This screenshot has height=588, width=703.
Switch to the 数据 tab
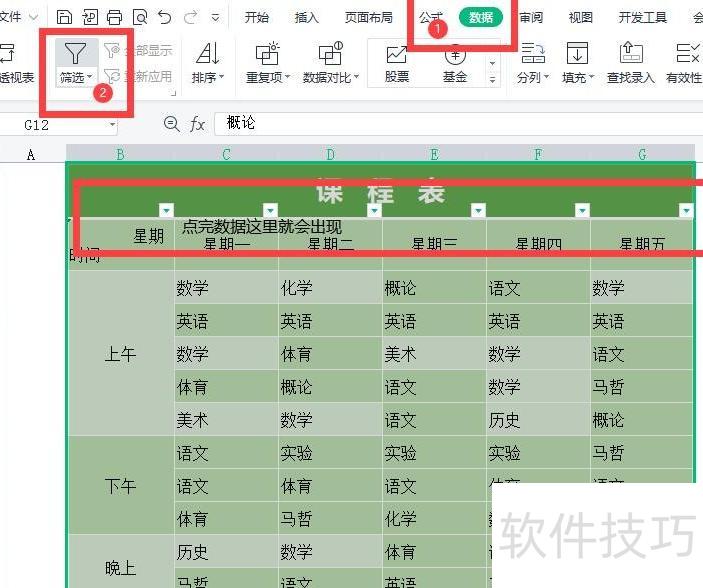point(481,17)
